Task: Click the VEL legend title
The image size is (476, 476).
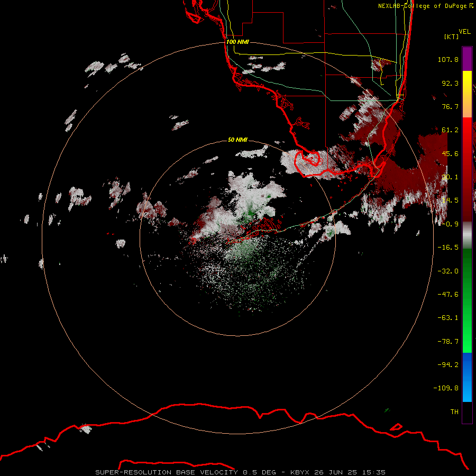Action: pos(464,32)
